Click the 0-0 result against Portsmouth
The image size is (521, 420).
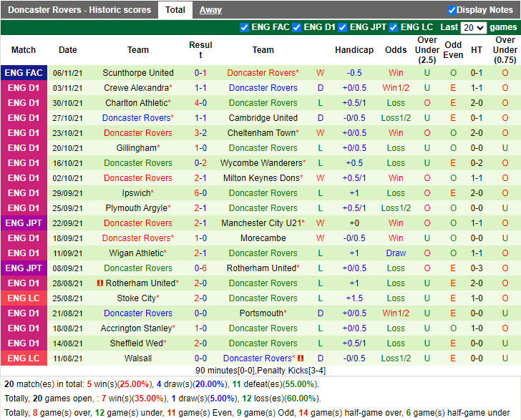(200, 313)
